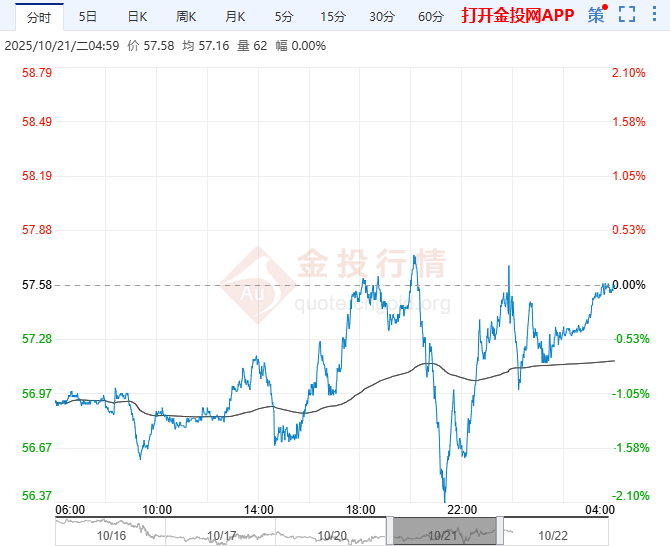The image size is (670, 546).
Task: Switch to the 5分 interval tab
Action: point(284,17)
